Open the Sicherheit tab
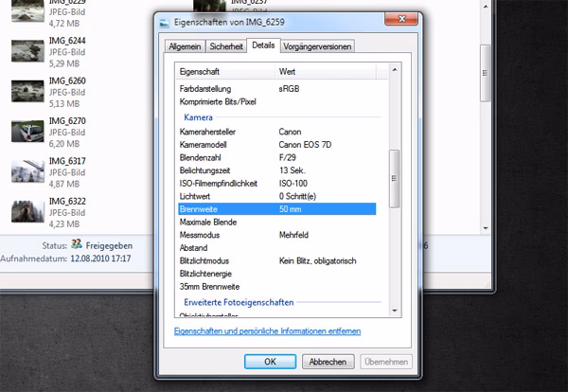This screenshot has width=568, height=392. point(226,46)
